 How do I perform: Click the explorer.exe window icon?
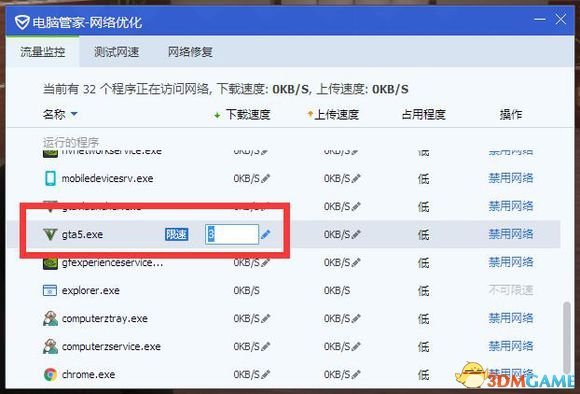(50, 290)
